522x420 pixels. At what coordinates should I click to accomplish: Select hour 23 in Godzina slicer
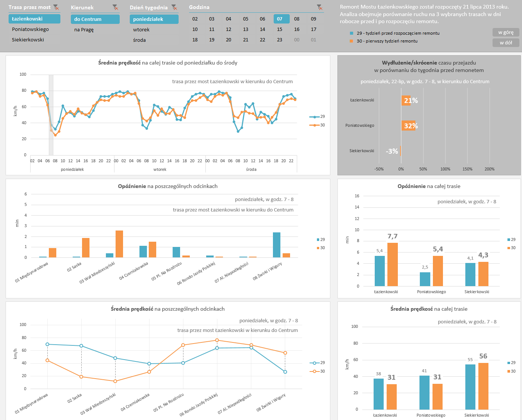point(280,40)
